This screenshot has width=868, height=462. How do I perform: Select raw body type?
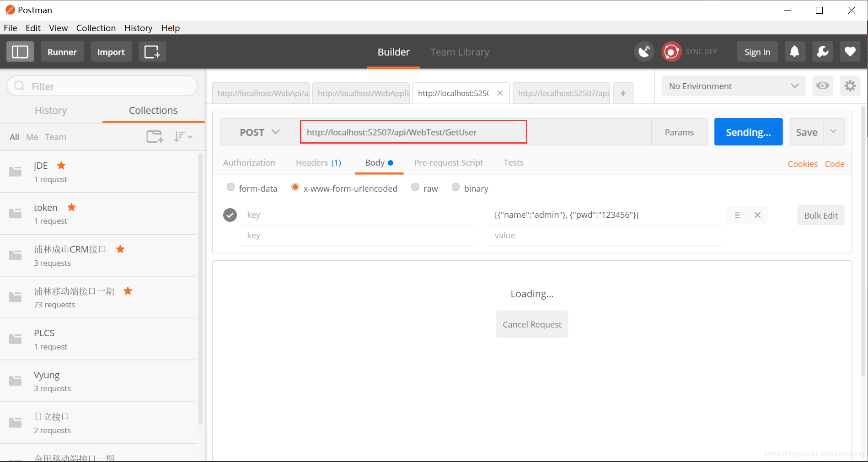click(415, 187)
